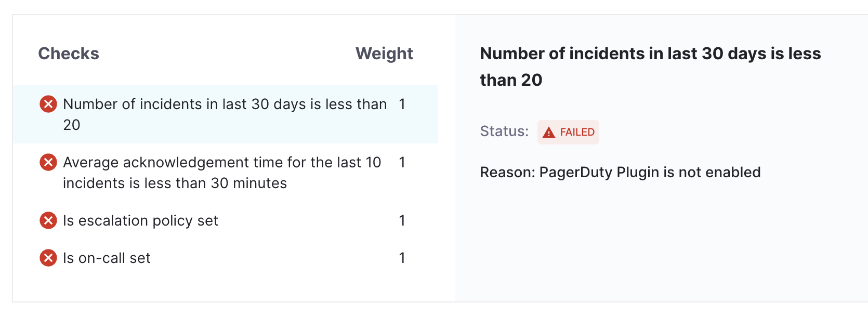
Task: Click the failed icon next to acknowledgement time check
Action: (48, 163)
